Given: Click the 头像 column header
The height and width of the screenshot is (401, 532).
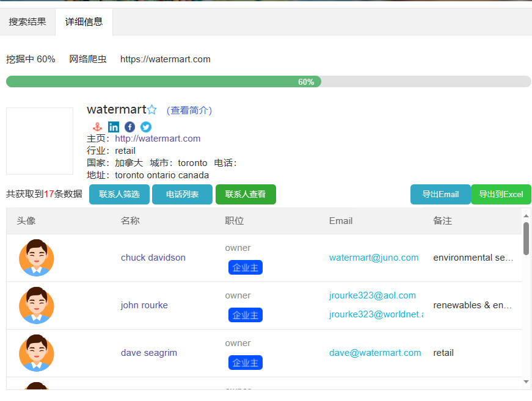Looking at the screenshot, I should pos(26,221).
